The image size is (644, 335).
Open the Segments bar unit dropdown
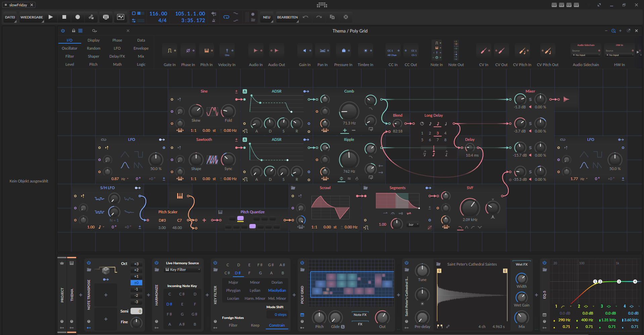click(413, 225)
